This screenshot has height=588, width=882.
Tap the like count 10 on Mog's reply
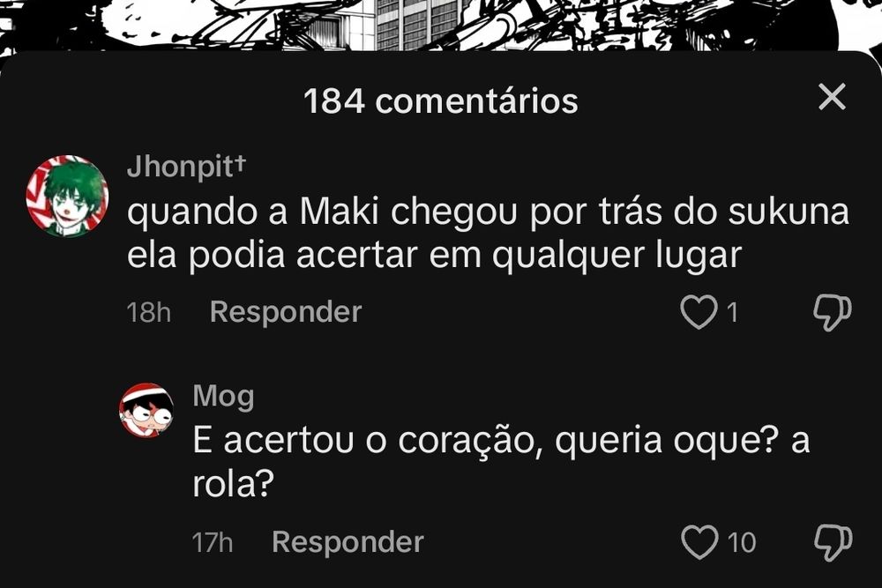(742, 542)
